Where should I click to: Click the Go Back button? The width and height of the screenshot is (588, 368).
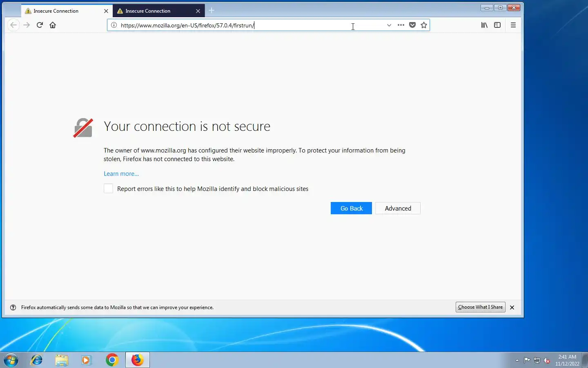351,208
